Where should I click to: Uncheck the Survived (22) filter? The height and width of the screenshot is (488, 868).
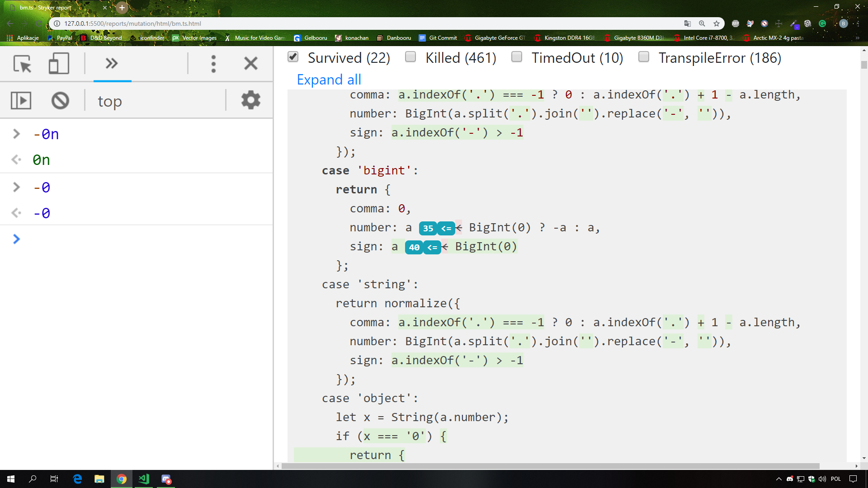tap(293, 57)
